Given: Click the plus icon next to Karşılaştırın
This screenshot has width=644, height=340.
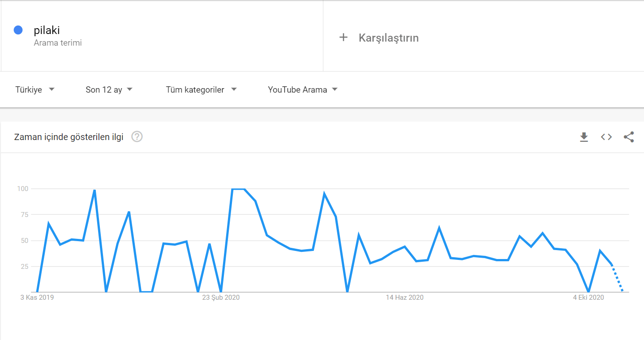Looking at the screenshot, I should coord(343,38).
